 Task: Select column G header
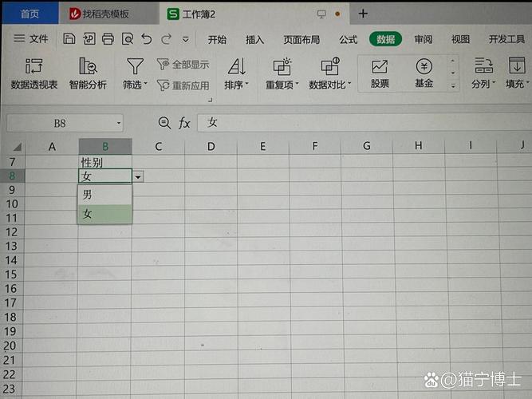click(x=367, y=146)
